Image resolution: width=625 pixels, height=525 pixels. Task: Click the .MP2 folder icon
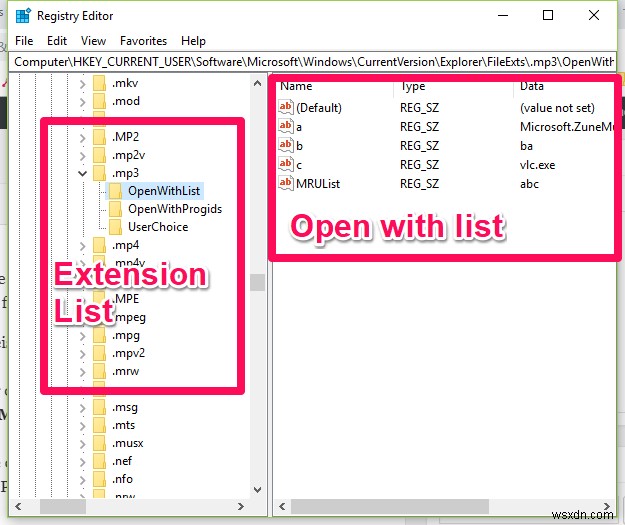(99, 137)
